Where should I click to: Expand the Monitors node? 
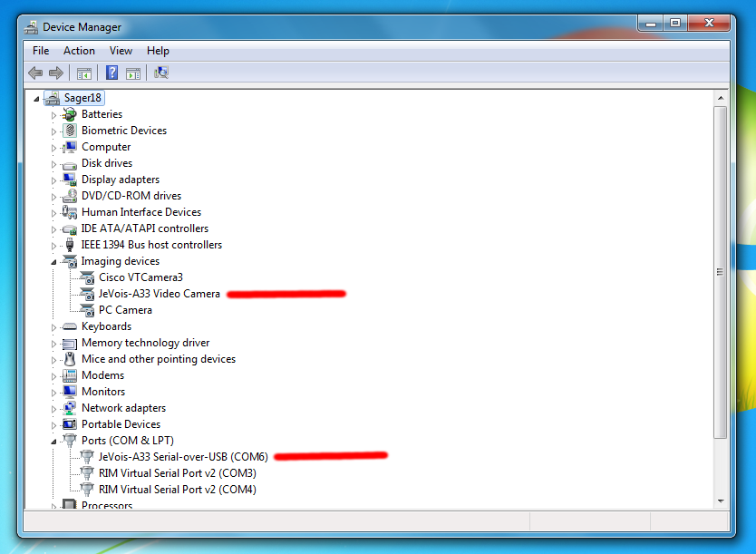coord(54,393)
